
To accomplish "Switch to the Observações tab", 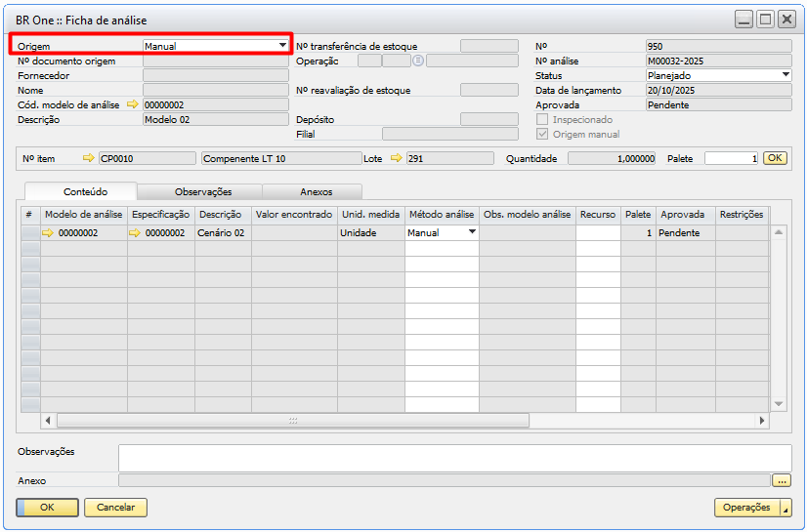I will 202,192.
